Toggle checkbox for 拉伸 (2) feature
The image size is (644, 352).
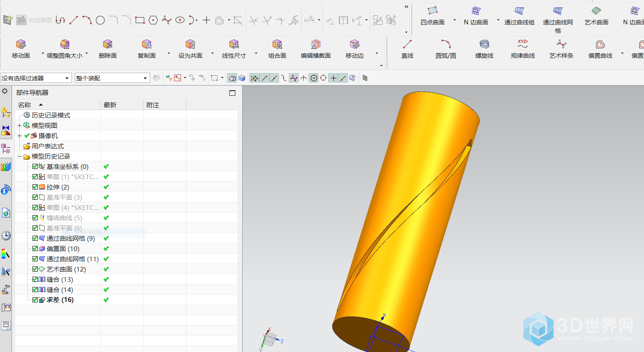point(35,187)
